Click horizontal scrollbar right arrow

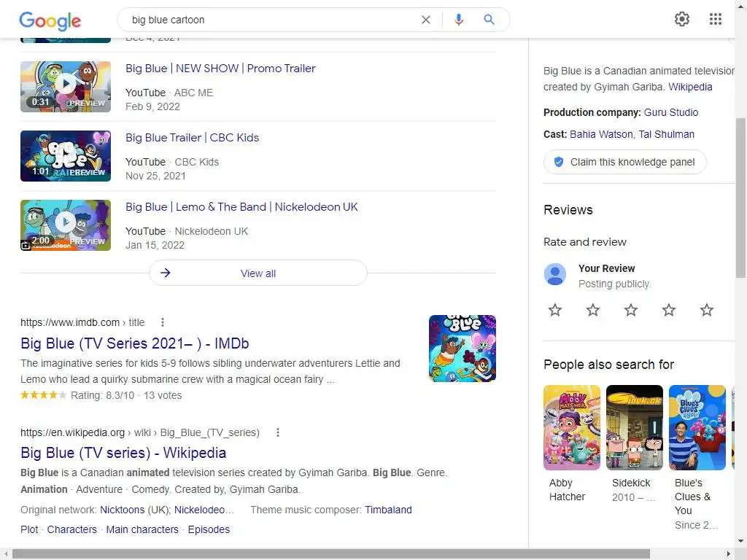pos(729,554)
